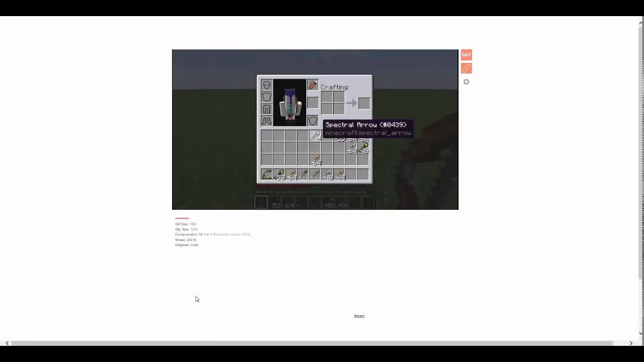The height and width of the screenshot is (362, 644).
Task: Select the hotbar arrow stack of 48
Action: click(x=327, y=174)
